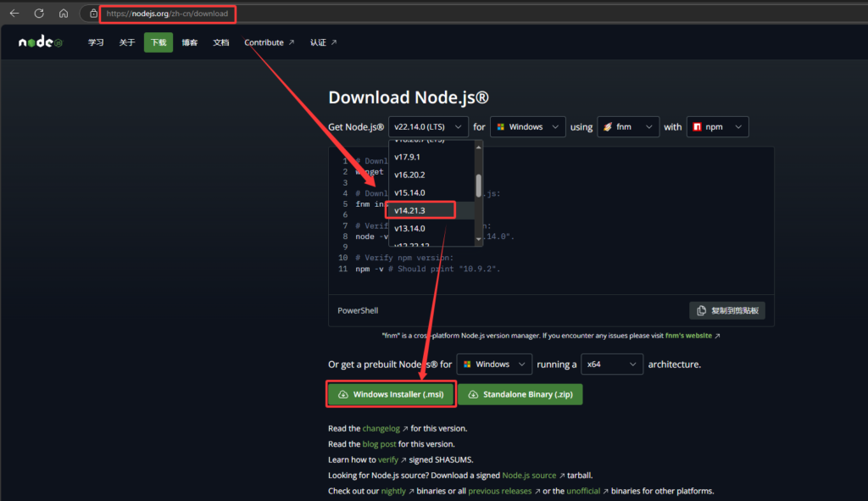The width and height of the screenshot is (868, 501).
Task: Open the nightly binaries link
Action: tap(398, 491)
